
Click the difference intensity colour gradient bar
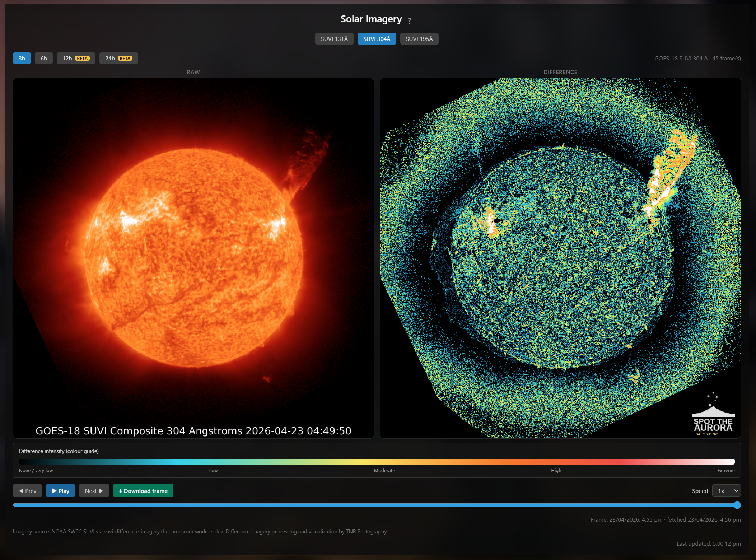[x=377, y=462]
